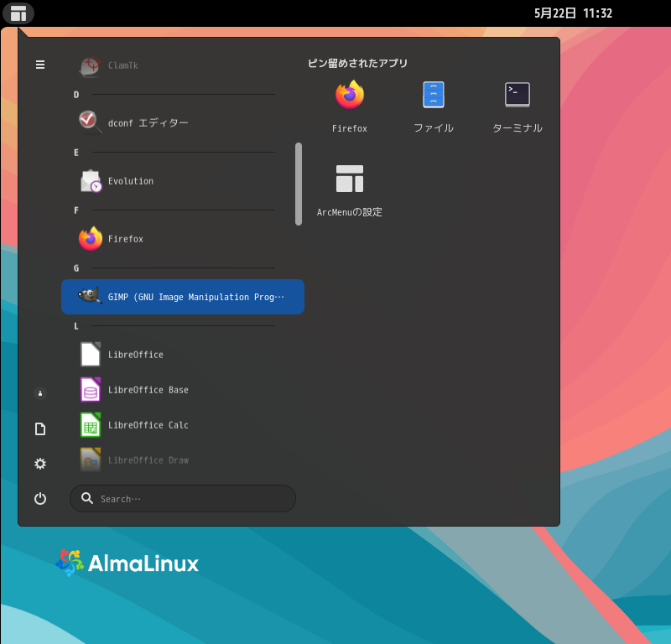Click the ArcMenu button in top panel
This screenshot has height=644, width=671.
tap(18, 13)
